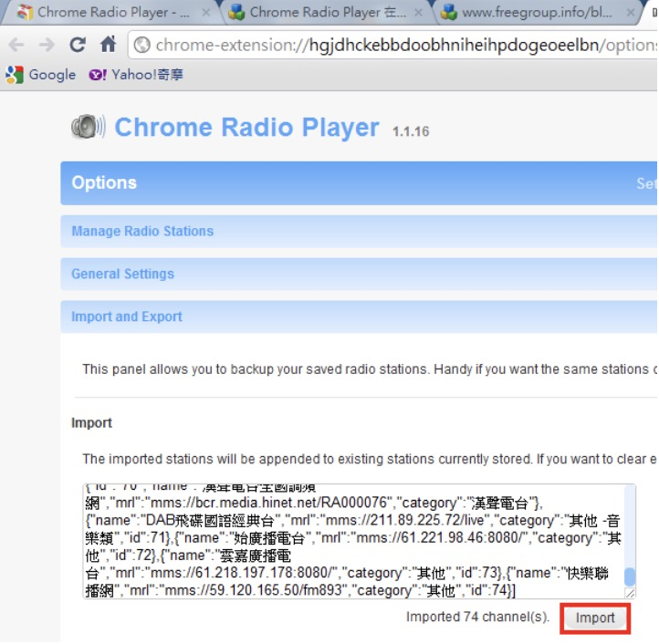Click the Options header bar
The width and height of the screenshot is (659, 644).
click(359, 183)
